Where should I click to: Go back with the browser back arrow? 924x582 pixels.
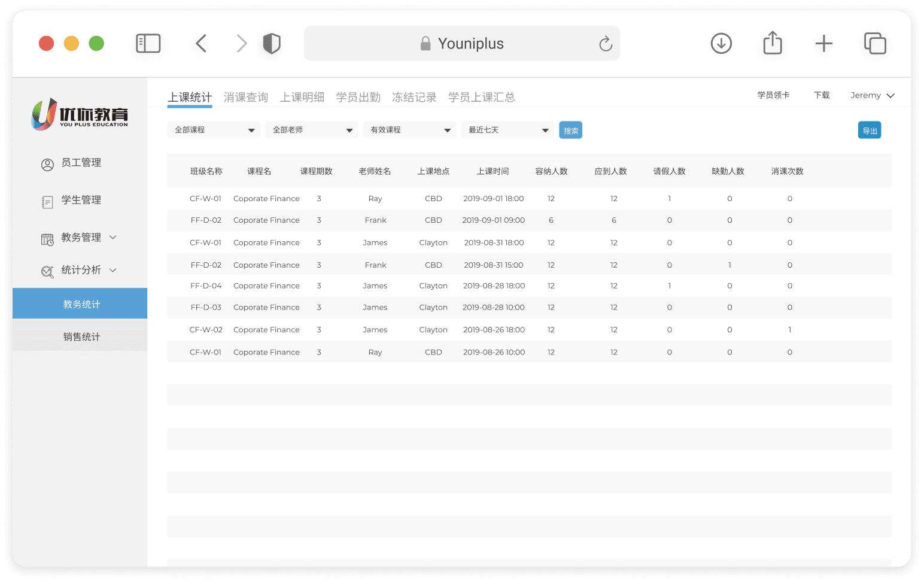(x=201, y=44)
